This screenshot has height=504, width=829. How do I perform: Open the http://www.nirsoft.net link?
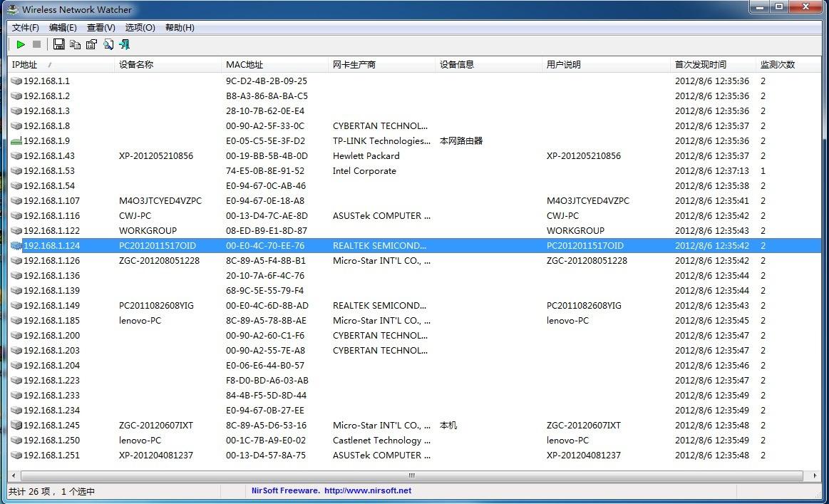tap(367, 490)
